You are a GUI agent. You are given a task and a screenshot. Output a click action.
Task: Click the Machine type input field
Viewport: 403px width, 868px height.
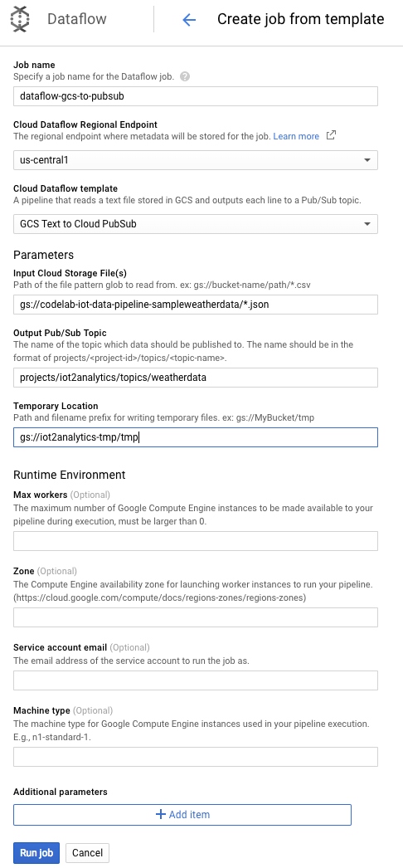coord(196,757)
